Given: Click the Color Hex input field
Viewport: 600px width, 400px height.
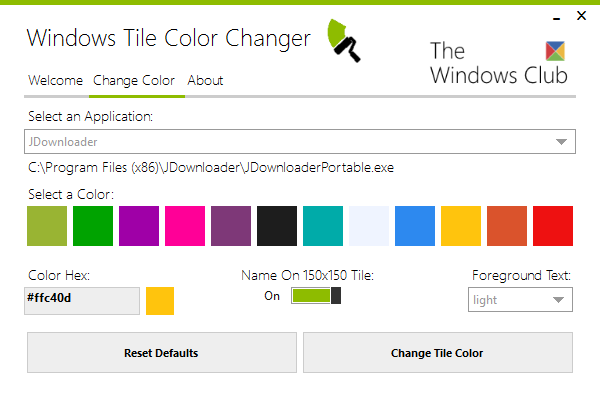Looking at the screenshot, I should (82, 301).
